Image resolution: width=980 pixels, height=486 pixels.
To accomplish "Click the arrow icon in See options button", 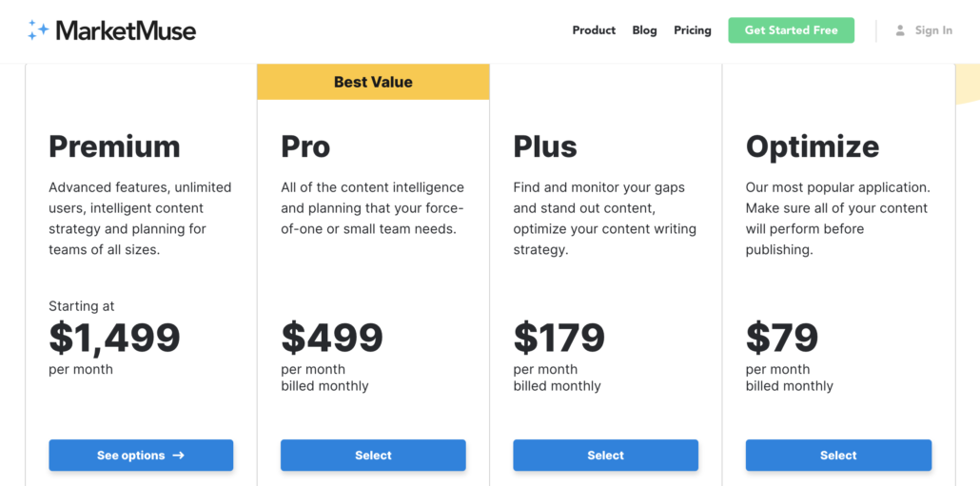I will [x=178, y=456].
